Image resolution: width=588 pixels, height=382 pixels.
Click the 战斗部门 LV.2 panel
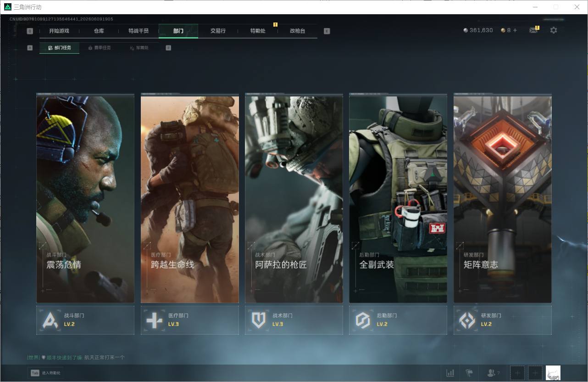[85, 320]
